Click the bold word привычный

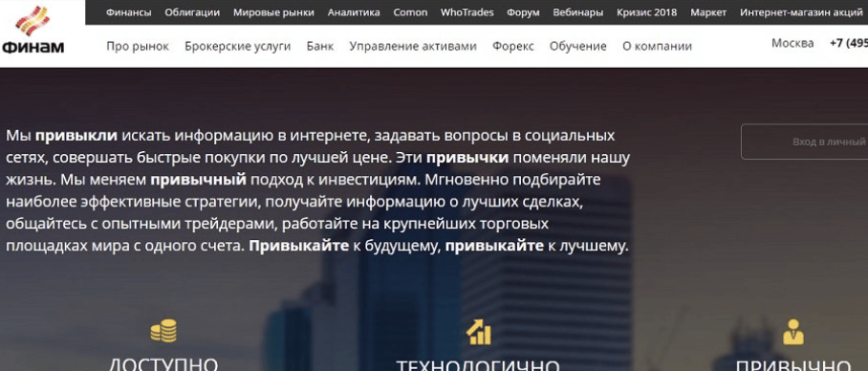click(x=199, y=180)
